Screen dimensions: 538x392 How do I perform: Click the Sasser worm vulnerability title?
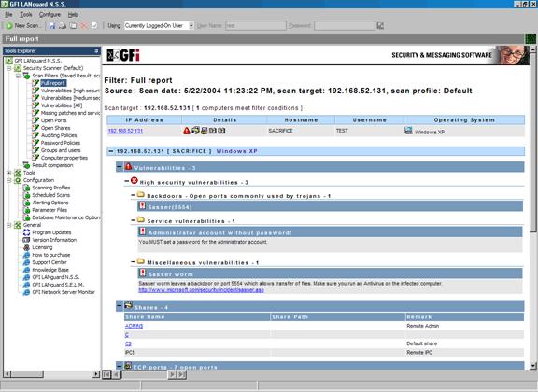[171, 274]
